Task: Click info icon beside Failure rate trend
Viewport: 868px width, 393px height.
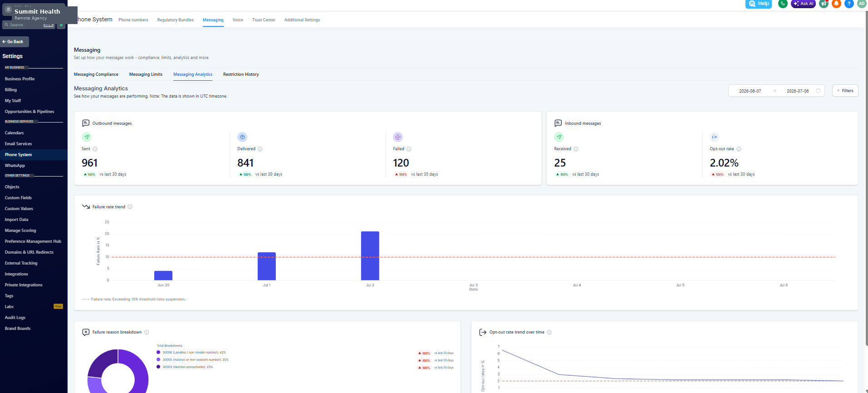Action: click(x=130, y=207)
